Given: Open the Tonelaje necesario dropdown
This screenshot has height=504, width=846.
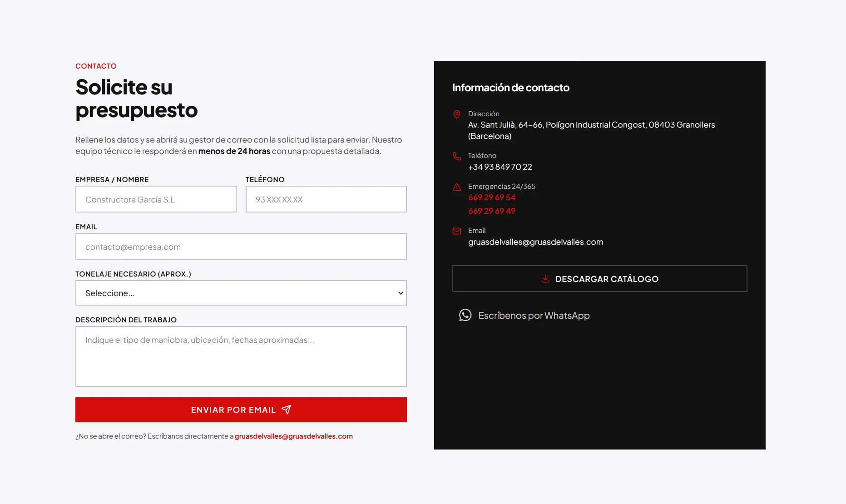Looking at the screenshot, I should click(x=241, y=293).
